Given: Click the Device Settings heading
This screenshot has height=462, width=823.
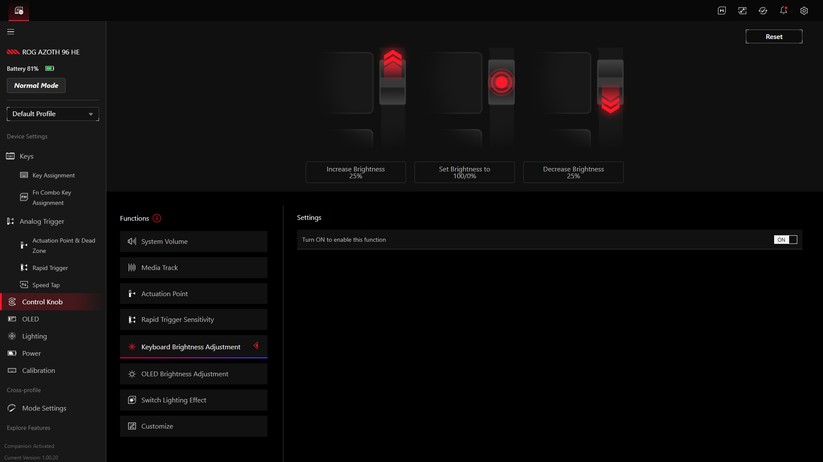Looking at the screenshot, I should 27,136.
